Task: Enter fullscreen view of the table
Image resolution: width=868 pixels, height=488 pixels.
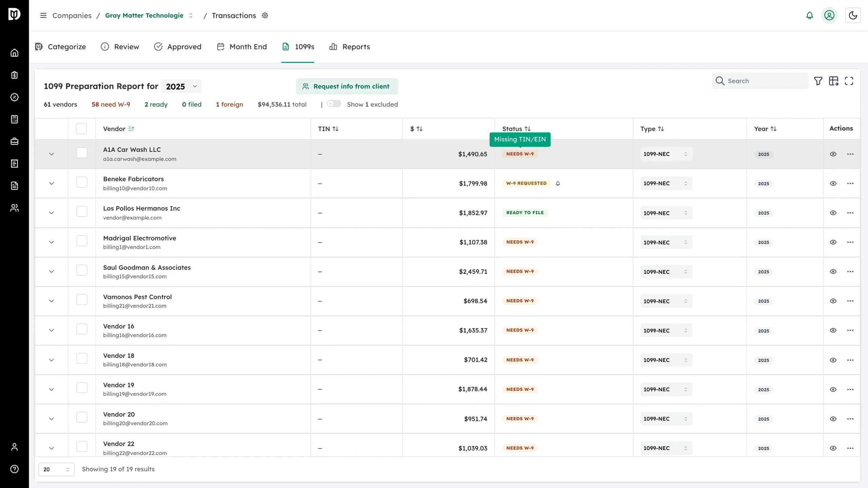Action: [x=849, y=81]
